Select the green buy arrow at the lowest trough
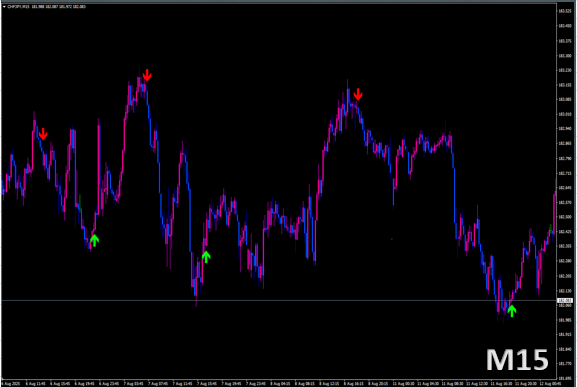 click(511, 311)
